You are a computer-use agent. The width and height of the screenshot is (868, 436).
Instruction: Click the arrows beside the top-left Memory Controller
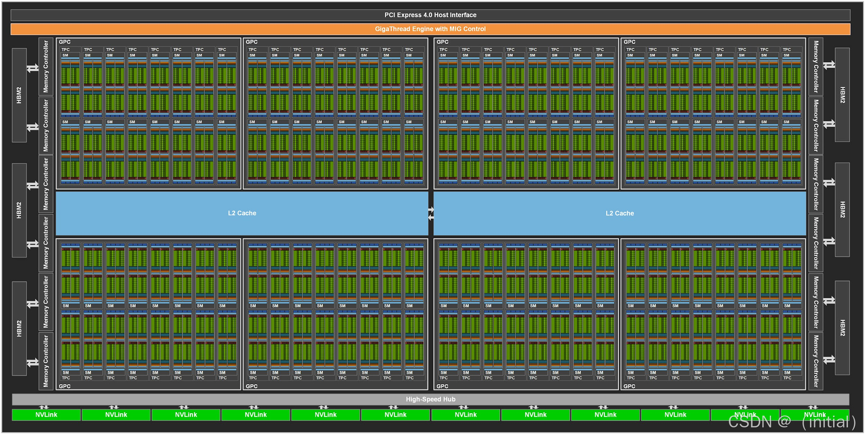pyautogui.click(x=33, y=68)
